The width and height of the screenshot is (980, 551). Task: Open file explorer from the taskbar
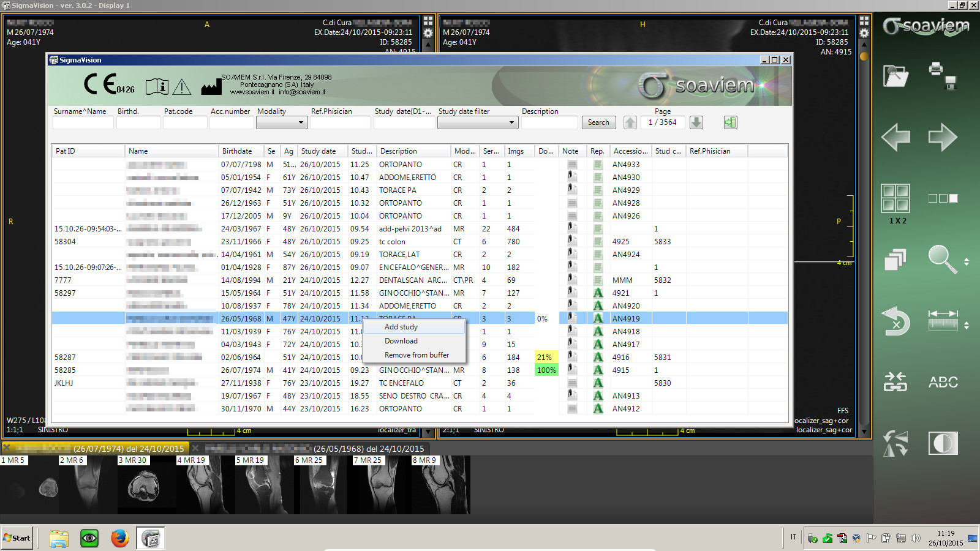pyautogui.click(x=59, y=538)
